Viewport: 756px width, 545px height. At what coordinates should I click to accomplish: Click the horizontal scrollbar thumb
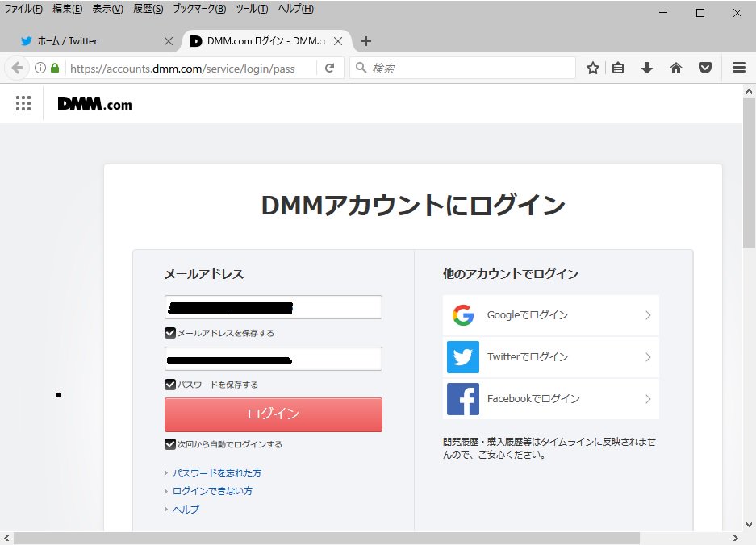click(x=327, y=538)
